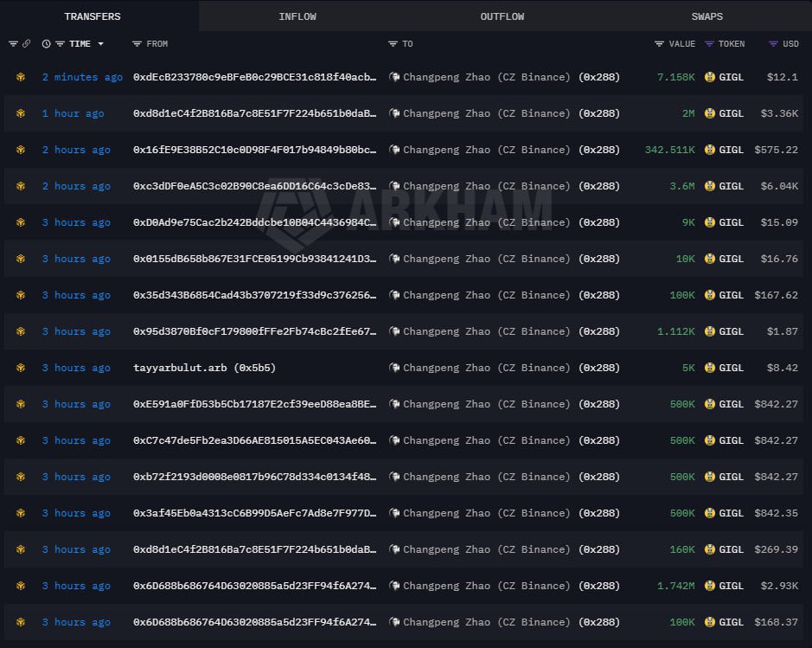Viewport: 812px width, 648px height.
Task: Click the USD amount $2.93K
Action: tap(779, 586)
